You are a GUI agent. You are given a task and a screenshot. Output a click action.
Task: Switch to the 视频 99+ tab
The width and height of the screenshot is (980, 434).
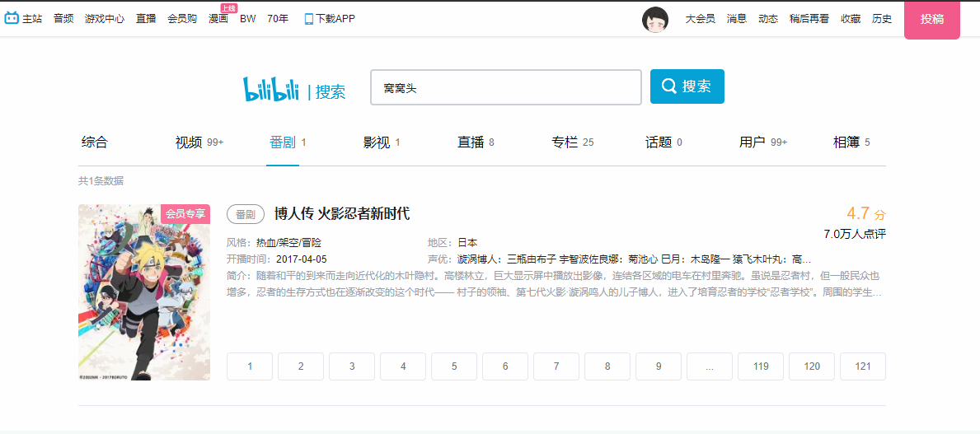[199, 142]
